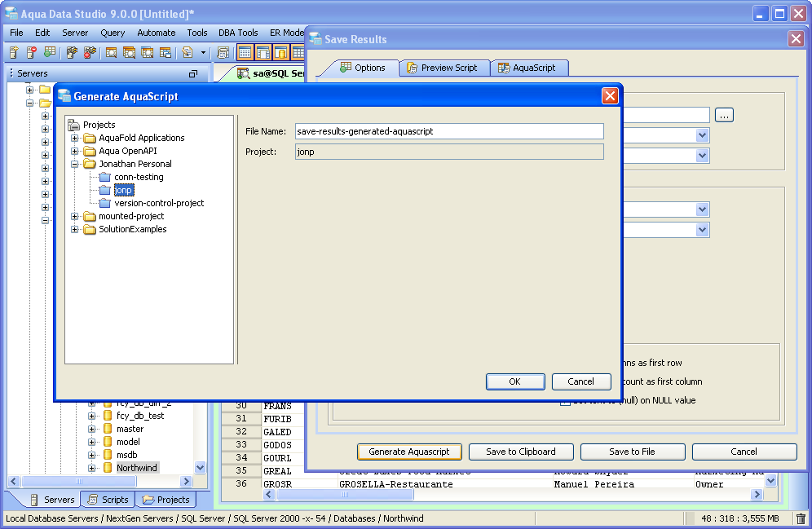Switch to Preview Script tab in Save Results
812x529 pixels.
coord(444,68)
